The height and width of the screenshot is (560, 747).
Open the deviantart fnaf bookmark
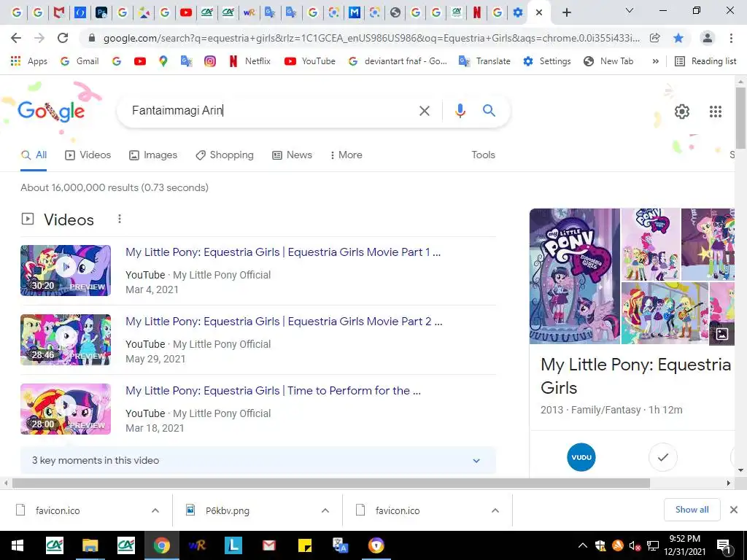coord(398,61)
